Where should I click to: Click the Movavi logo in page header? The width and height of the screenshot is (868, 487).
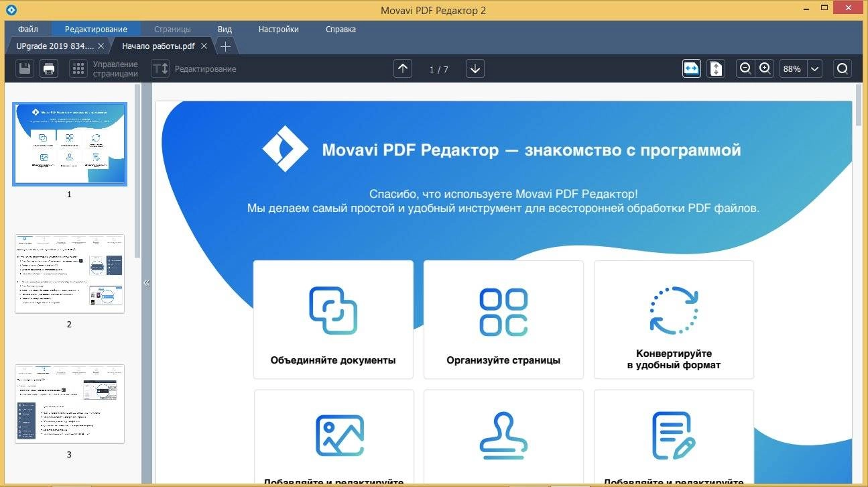(285, 149)
